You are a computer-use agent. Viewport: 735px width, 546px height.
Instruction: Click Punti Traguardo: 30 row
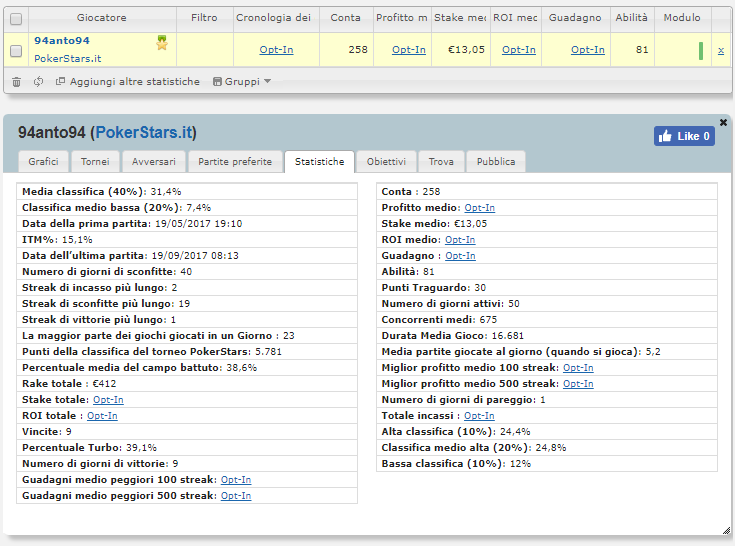point(547,288)
